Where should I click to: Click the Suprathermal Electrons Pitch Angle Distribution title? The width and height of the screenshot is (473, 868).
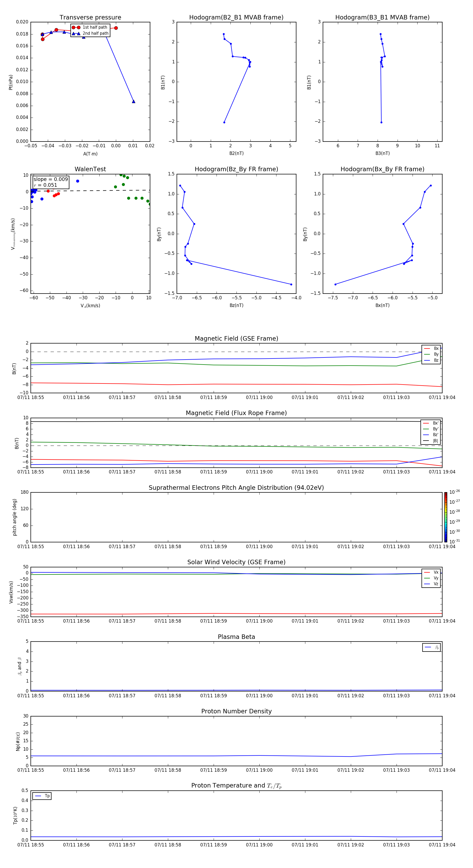(x=236, y=488)
